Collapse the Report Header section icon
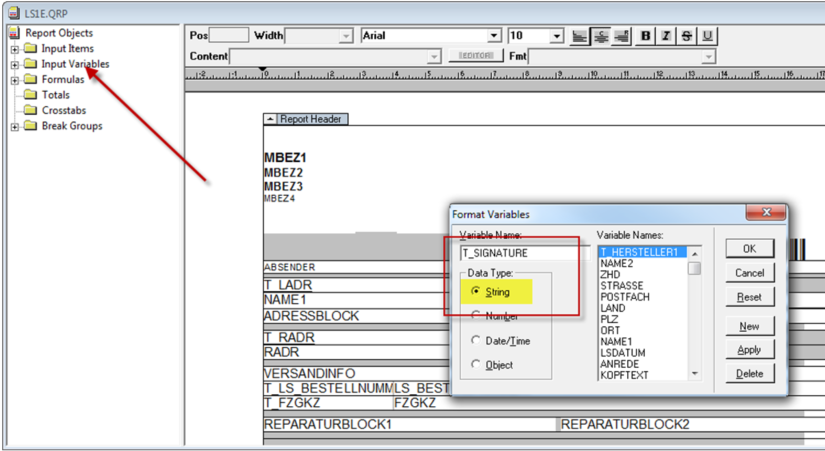The width and height of the screenshot is (825, 451). pyautogui.click(x=270, y=119)
